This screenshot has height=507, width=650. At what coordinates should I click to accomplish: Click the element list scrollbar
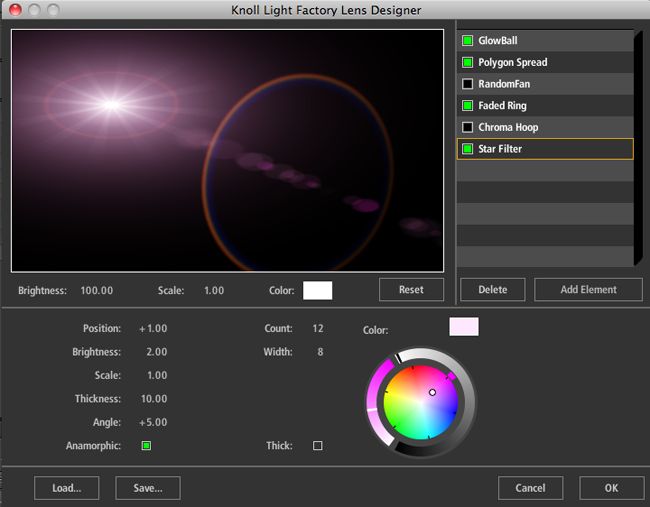638,148
